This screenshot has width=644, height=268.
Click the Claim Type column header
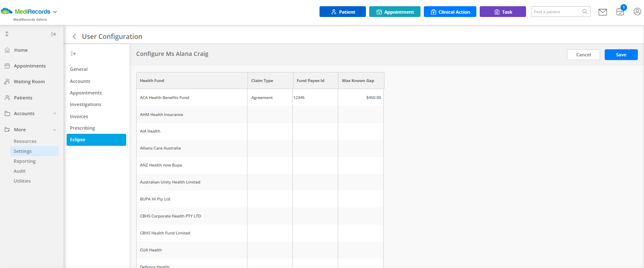click(x=270, y=81)
